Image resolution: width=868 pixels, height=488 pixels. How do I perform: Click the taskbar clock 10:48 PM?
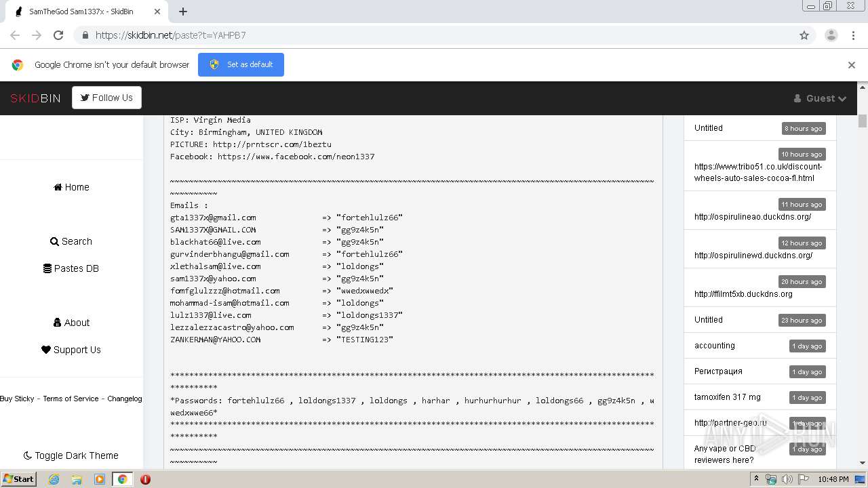(833, 479)
